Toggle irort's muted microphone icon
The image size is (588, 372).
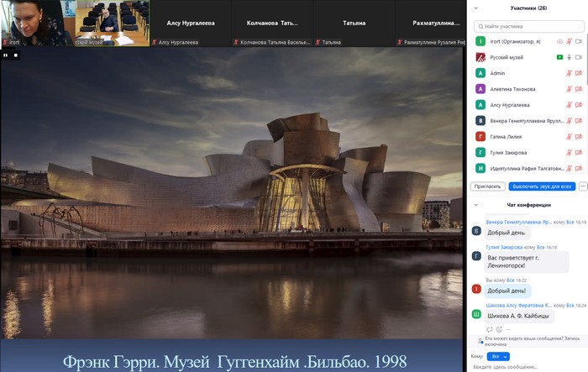(569, 42)
